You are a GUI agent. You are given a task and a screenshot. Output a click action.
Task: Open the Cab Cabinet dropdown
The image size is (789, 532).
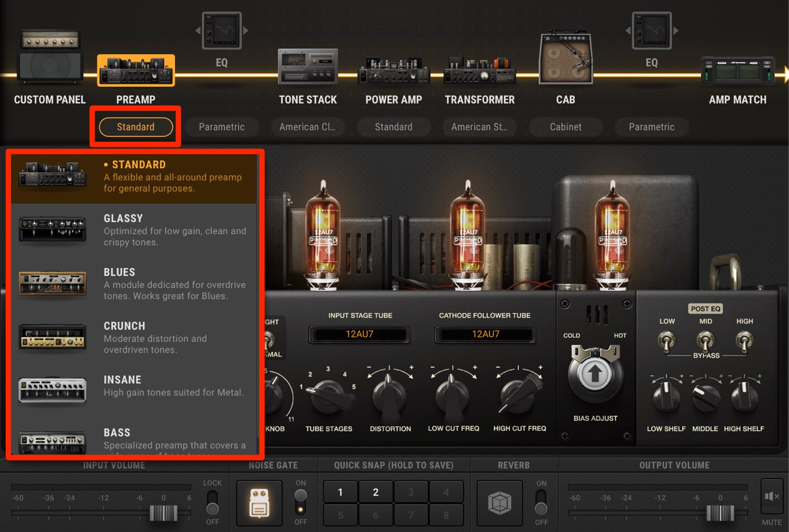tap(566, 127)
